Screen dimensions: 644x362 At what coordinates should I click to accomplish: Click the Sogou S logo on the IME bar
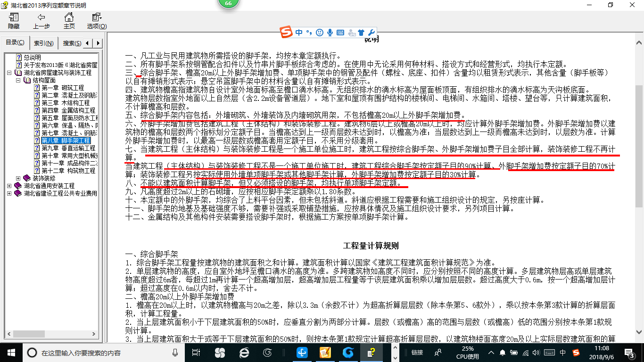point(287,33)
